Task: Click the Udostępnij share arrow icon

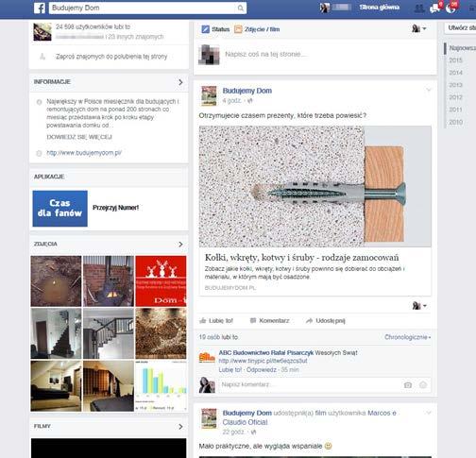Action: 309,321
